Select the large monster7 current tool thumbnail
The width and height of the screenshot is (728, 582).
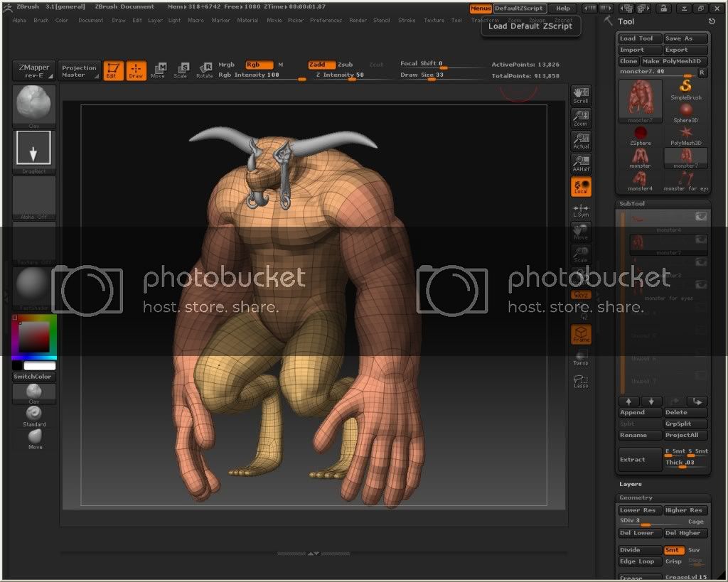click(x=641, y=101)
